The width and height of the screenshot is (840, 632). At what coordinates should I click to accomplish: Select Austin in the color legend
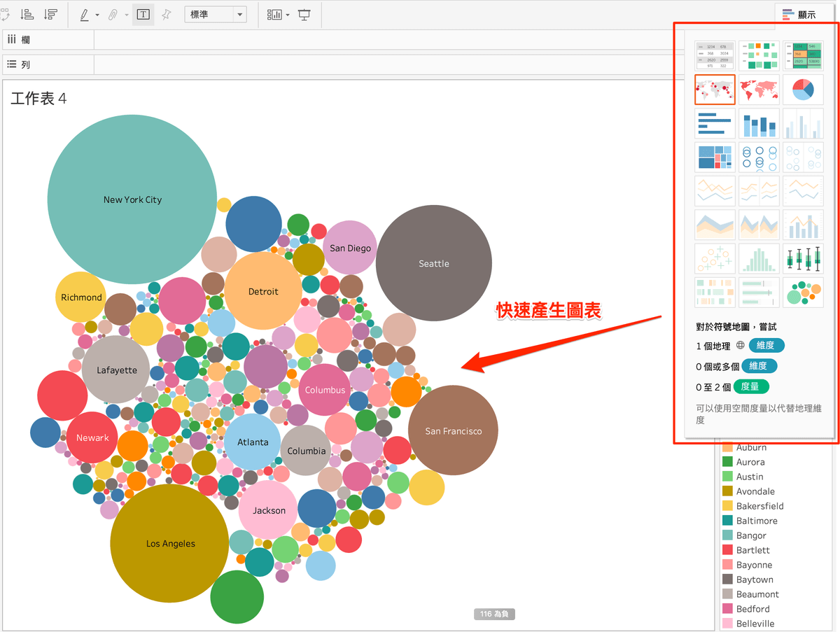click(x=750, y=477)
